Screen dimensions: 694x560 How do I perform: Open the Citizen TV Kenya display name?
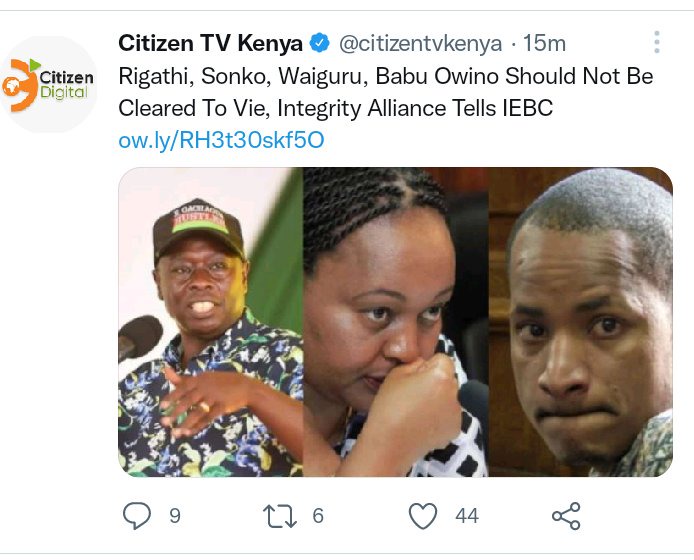coord(210,43)
